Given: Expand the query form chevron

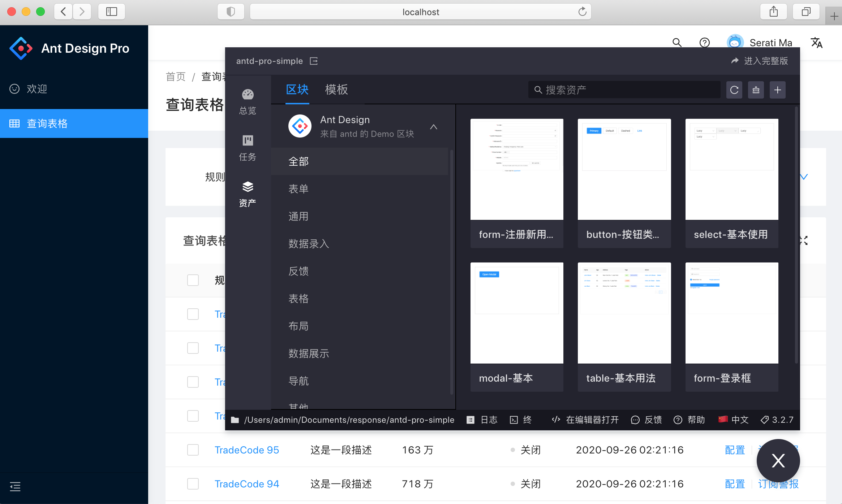Looking at the screenshot, I should [x=804, y=177].
